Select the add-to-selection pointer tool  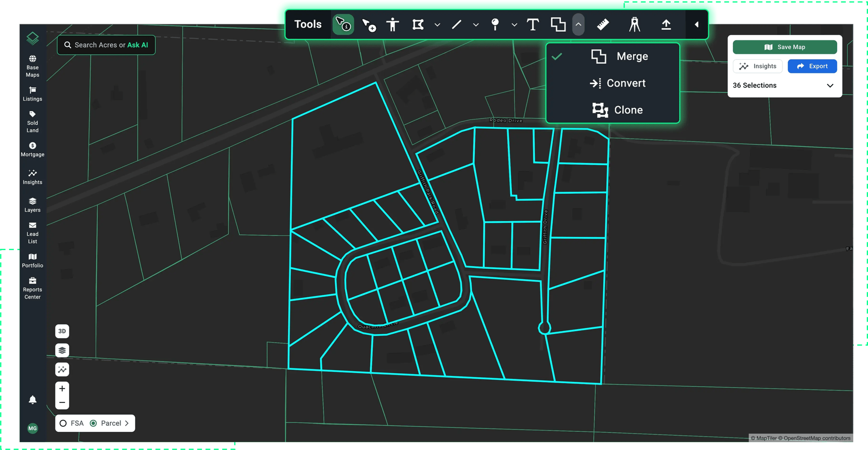pyautogui.click(x=369, y=25)
